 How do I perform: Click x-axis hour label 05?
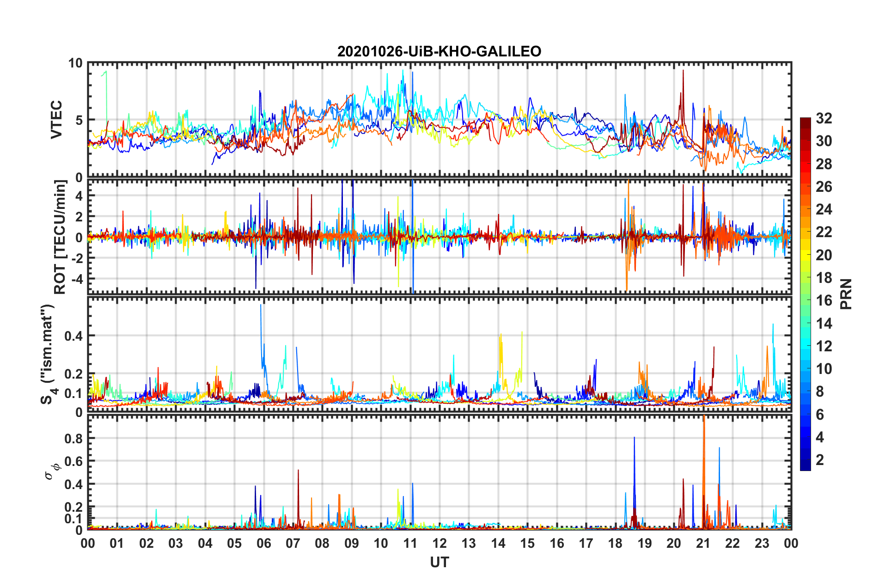pos(234,543)
